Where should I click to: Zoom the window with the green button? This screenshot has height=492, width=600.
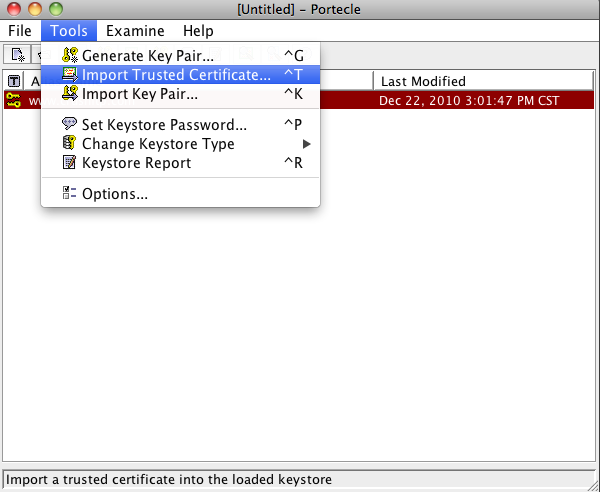pyautogui.click(x=56, y=9)
